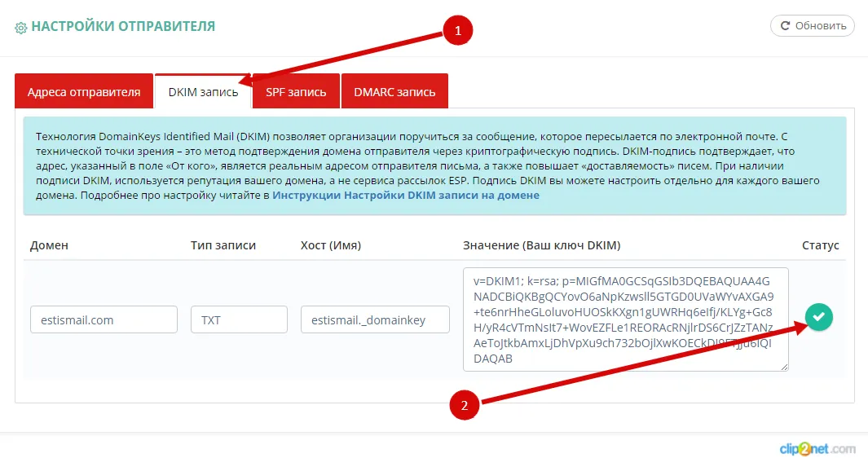Click the TXT record type field
The height and width of the screenshot is (458, 868).
click(x=239, y=320)
